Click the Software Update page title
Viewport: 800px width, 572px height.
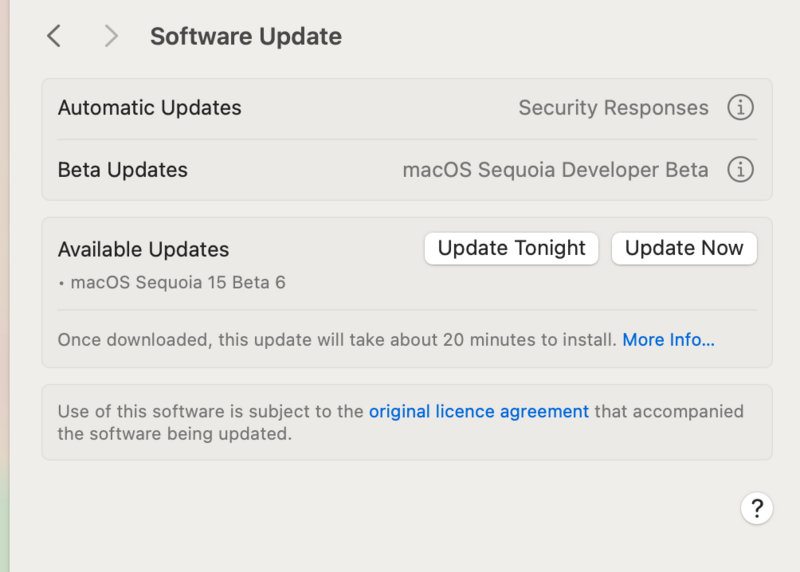click(x=245, y=37)
